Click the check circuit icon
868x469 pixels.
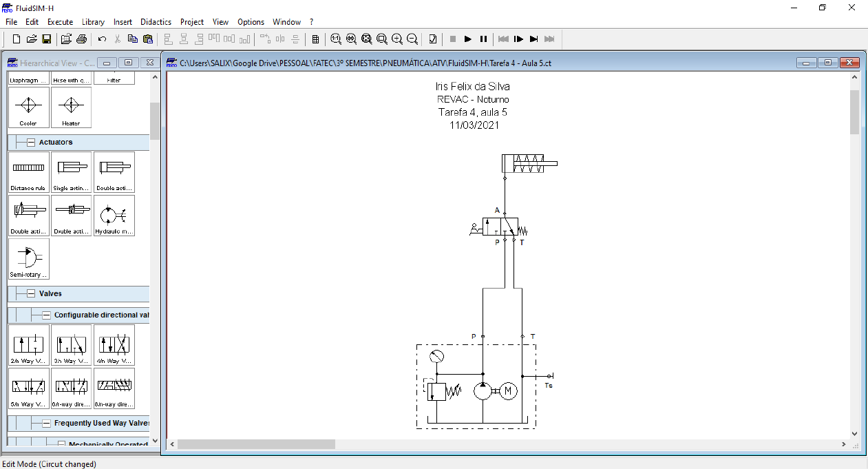pyautogui.click(x=433, y=39)
